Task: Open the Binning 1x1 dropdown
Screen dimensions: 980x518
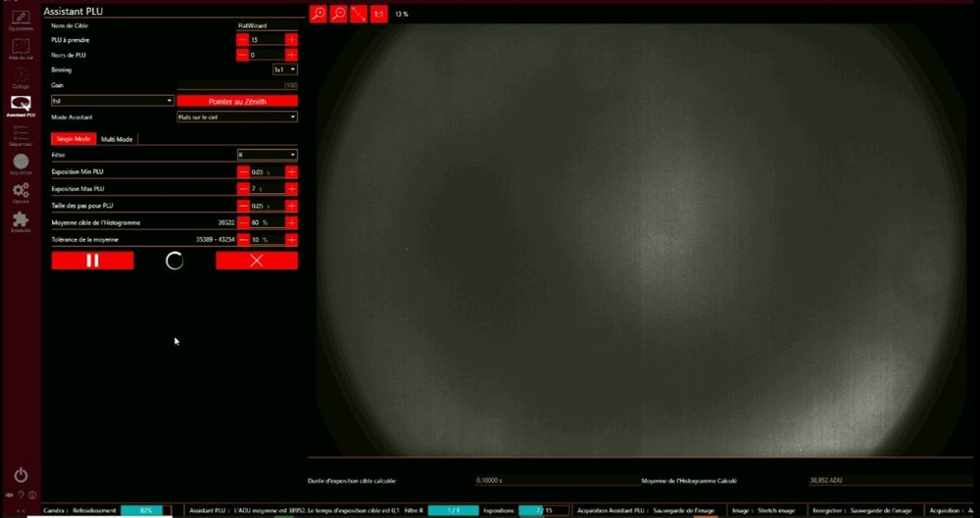Action: pos(285,70)
